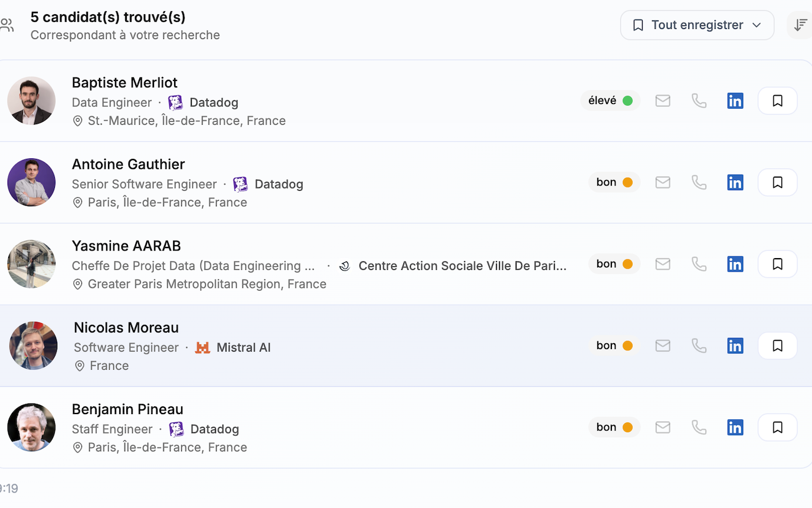
Task: Click phone icon for Baptiste Merliot
Action: click(x=699, y=101)
